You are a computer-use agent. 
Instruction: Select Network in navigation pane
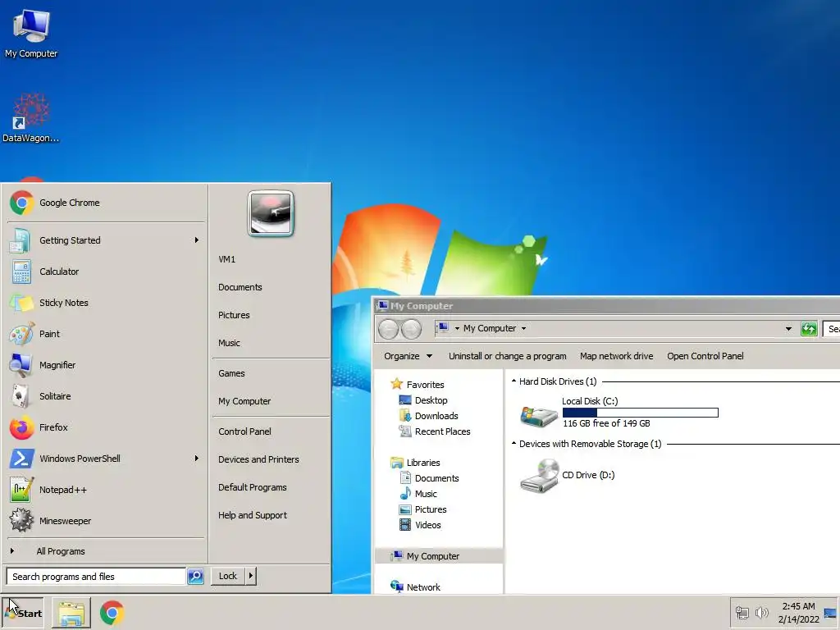click(416, 587)
